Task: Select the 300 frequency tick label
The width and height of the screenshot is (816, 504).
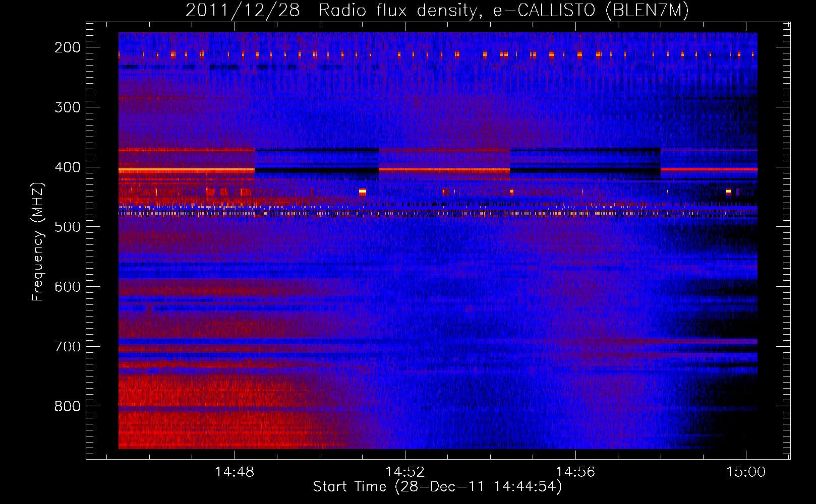Action: (x=68, y=107)
